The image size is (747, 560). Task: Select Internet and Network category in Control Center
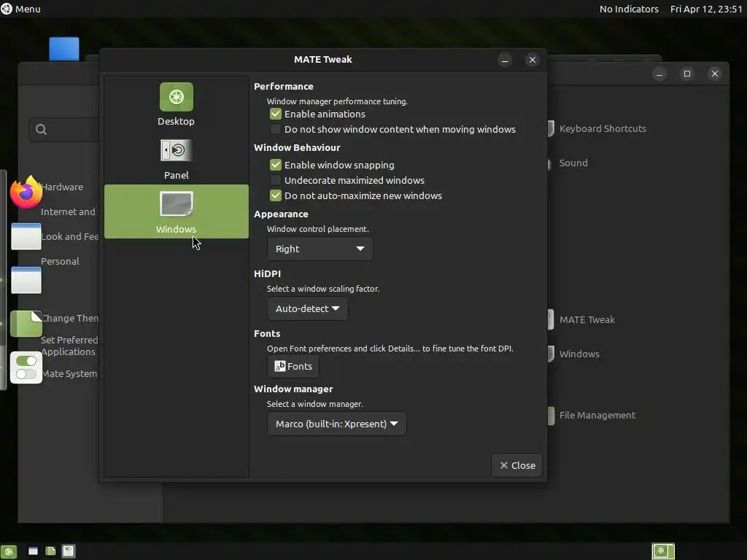(68, 212)
